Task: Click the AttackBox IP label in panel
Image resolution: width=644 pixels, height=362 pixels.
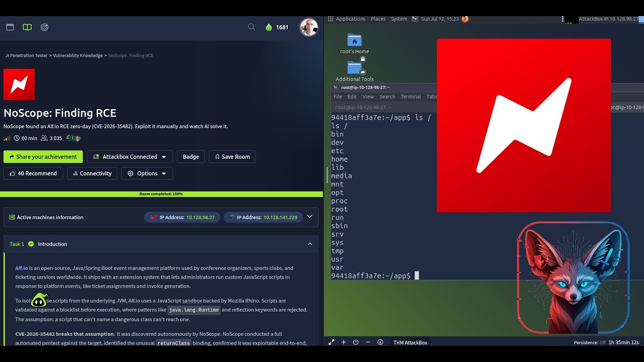Action: (609, 19)
